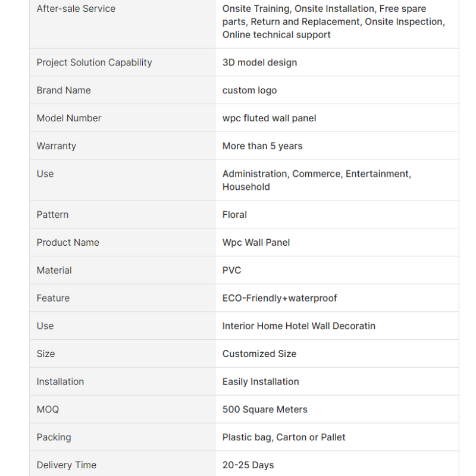Select the custom logo value

(249, 90)
